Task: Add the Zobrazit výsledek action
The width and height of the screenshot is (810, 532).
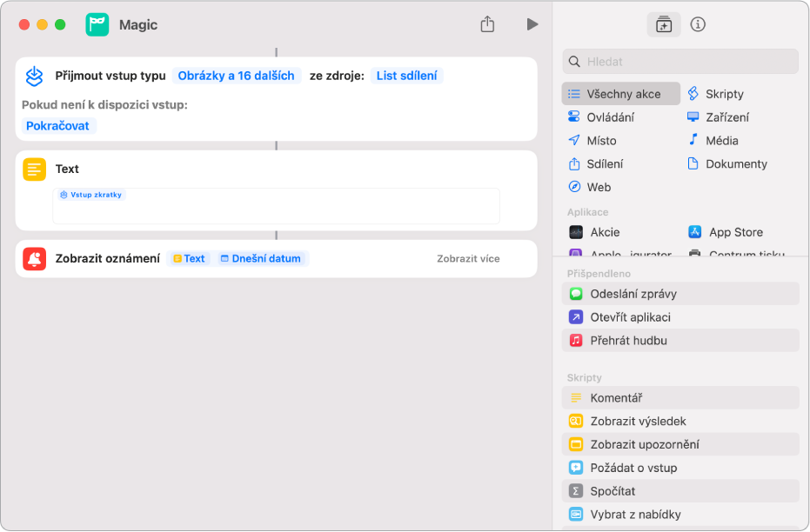Action: coord(680,421)
